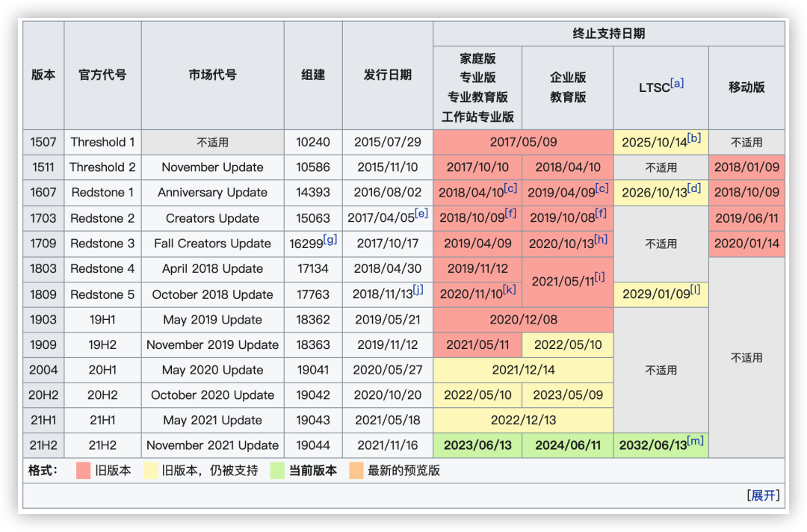Click the April 2018 Update cell

pos(212,268)
